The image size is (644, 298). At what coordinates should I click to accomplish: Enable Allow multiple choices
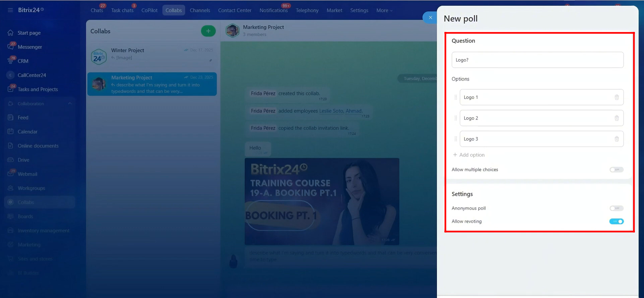click(616, 170)
